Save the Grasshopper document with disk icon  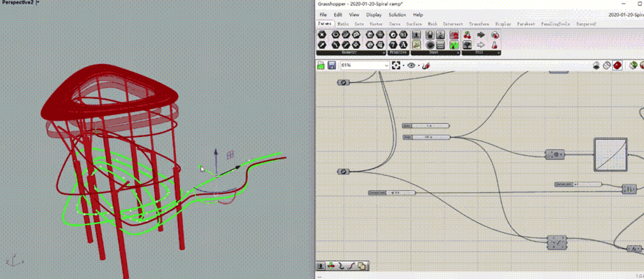pyautogui.click(x=332, y=66)
